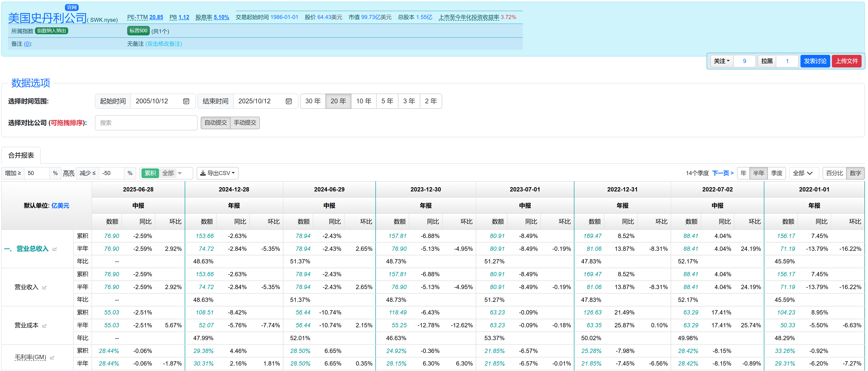Expand the 导出CSV dropdown
Screen dimensions: 868x371
[217, 173]
